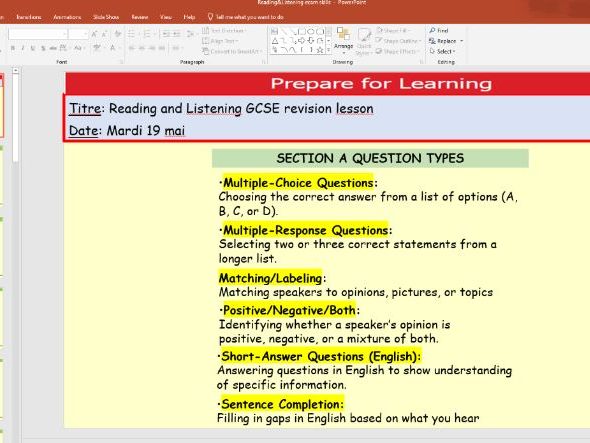Open the Align Text dropdown
The height and width of the screenshot is (443, 590).
click(220, 41)
